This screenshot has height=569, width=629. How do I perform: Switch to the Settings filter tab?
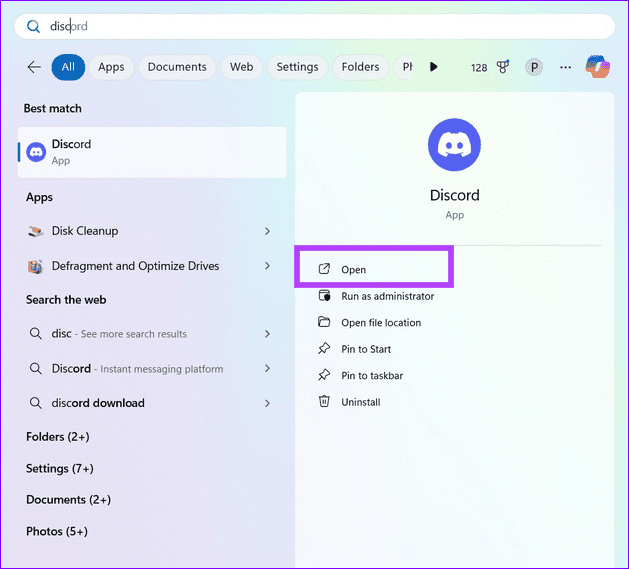(x=297, y=67)
